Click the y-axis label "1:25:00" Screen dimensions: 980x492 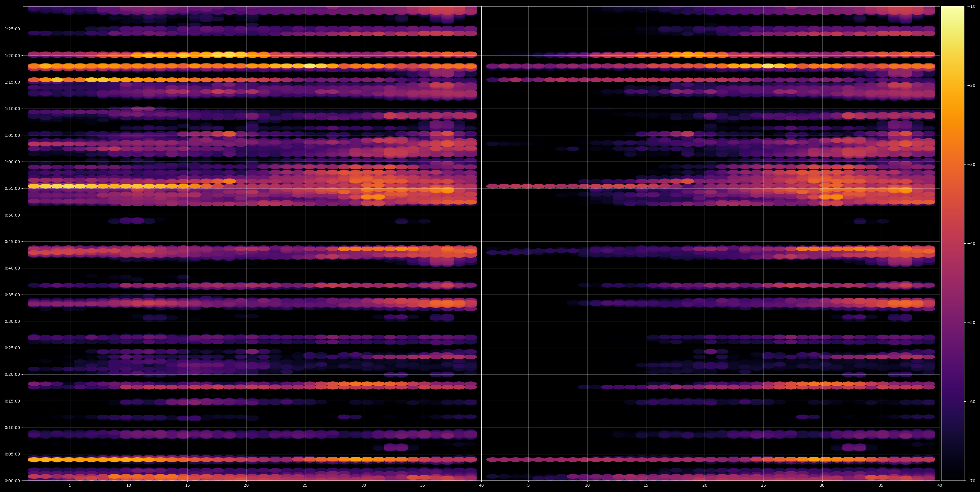click(x=12, y=29)
